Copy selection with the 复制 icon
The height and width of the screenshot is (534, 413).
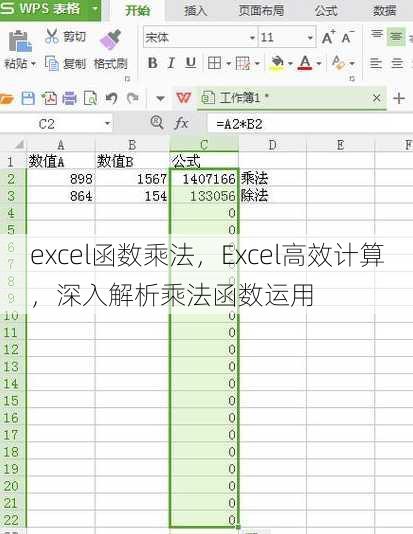click(52, 63)
